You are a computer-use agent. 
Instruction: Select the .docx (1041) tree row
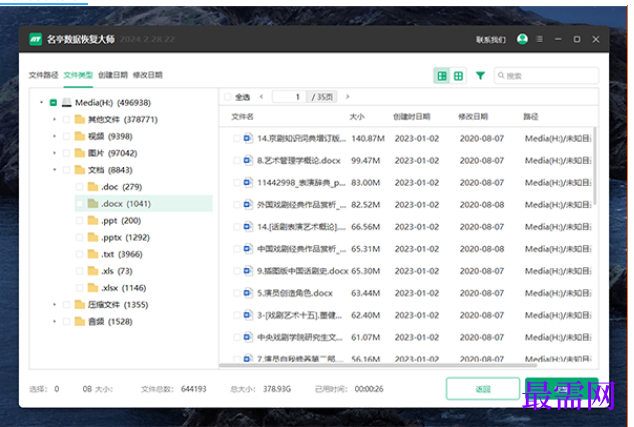(144, 203)
